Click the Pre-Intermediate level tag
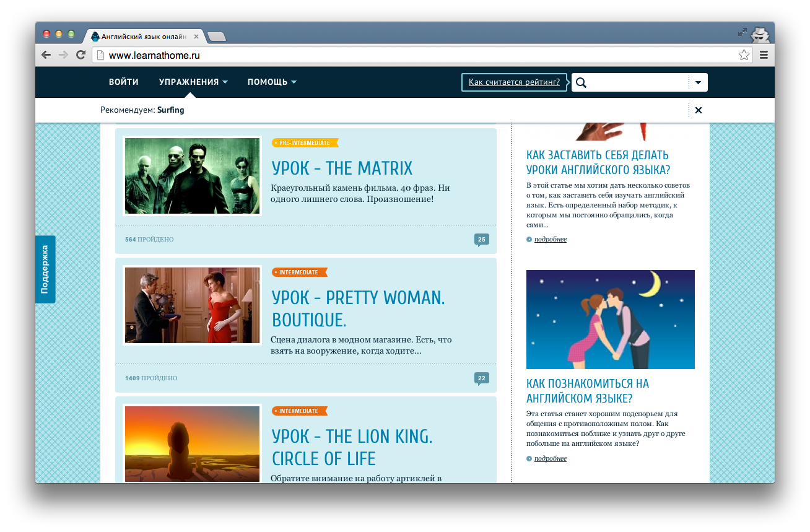Screen dimensions: 810x532 click(305, 143)
